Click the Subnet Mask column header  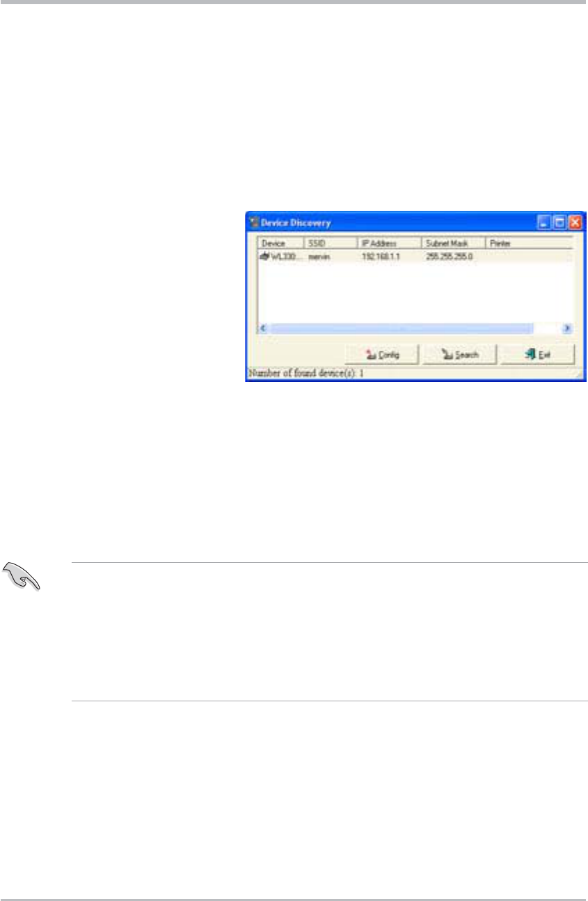[x=453, y=244]
